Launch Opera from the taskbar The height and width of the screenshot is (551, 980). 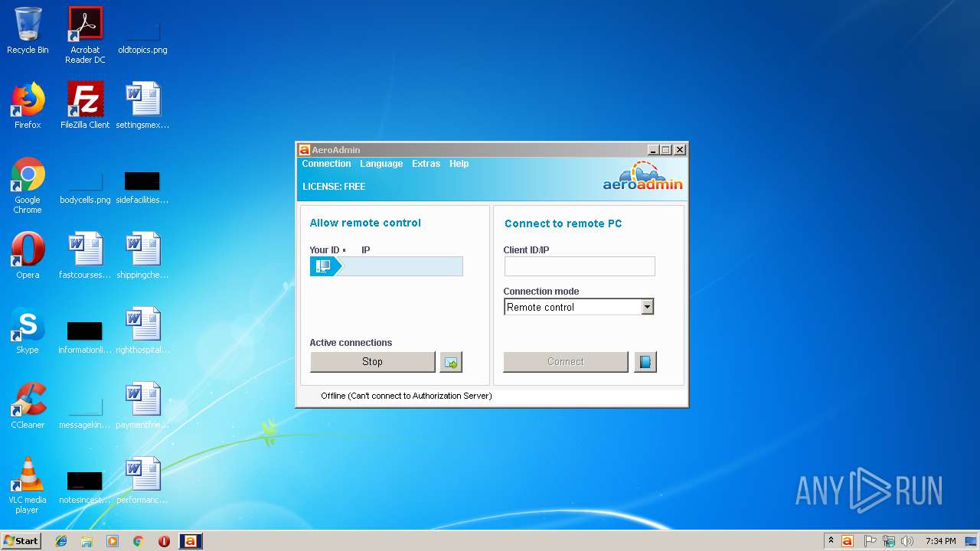click(164, 541)
